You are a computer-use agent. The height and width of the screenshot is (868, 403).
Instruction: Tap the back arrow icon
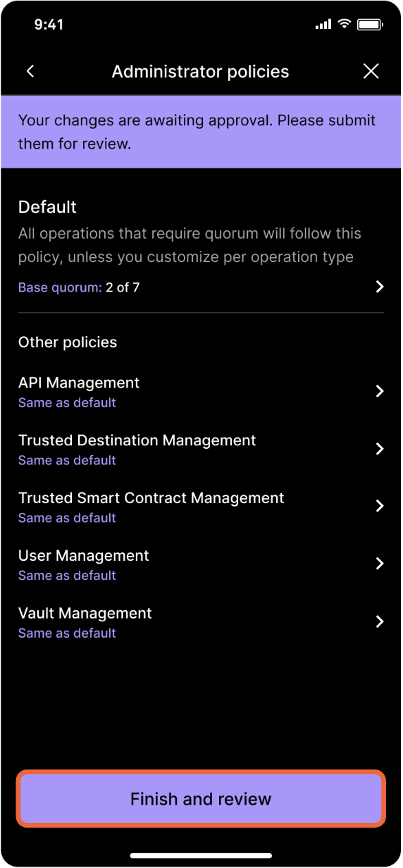(x=30, y=71)
